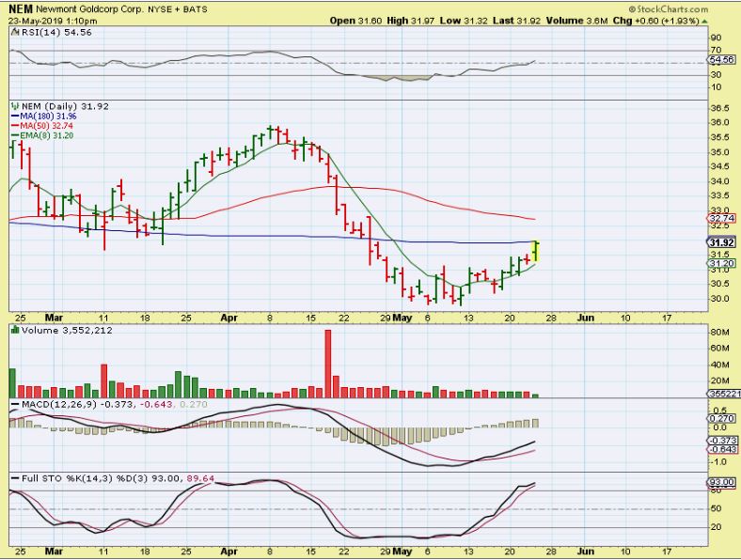
Task: Click the Last 31.92 value in header
Action: click(x=516, y=21)
